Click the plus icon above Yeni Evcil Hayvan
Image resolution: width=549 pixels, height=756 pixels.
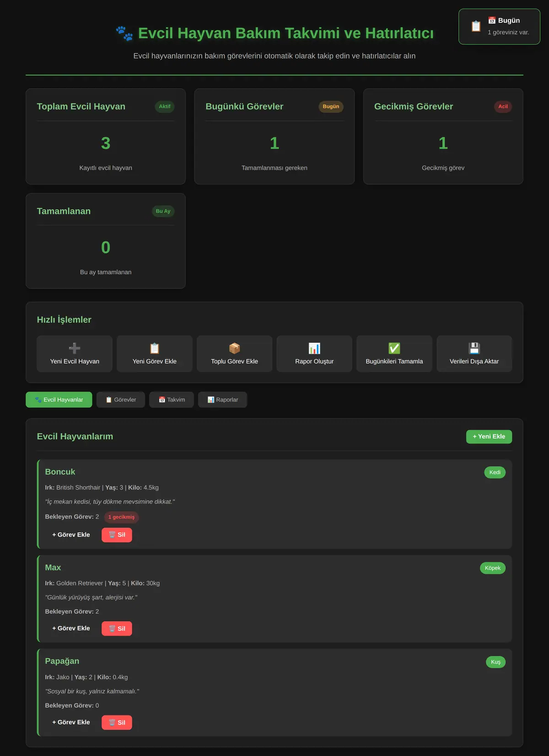[75, 348]
